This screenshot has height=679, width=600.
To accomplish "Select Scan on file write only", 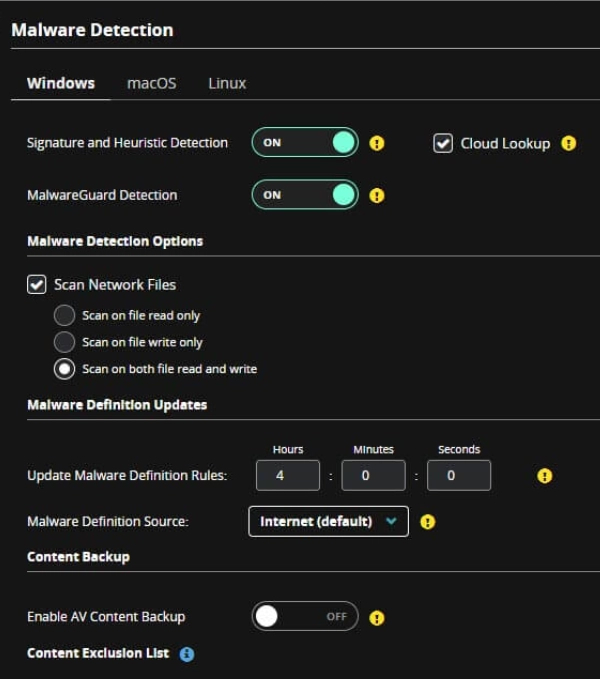I will (65, 342).
